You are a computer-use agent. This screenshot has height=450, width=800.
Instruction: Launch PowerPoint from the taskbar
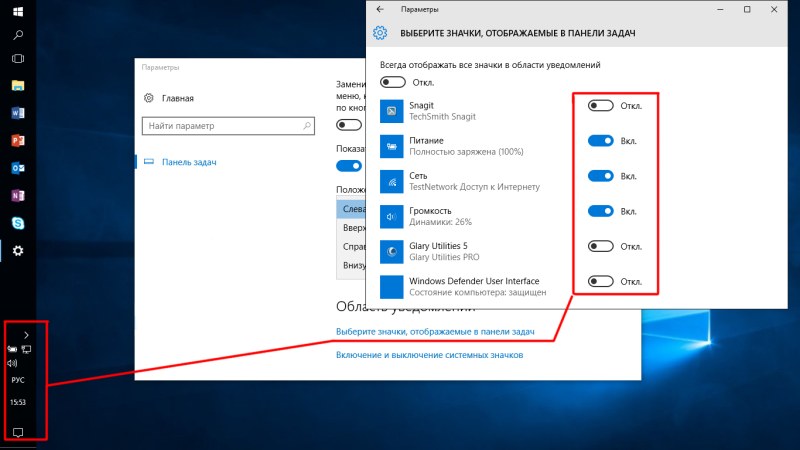[x=18, y=140]
